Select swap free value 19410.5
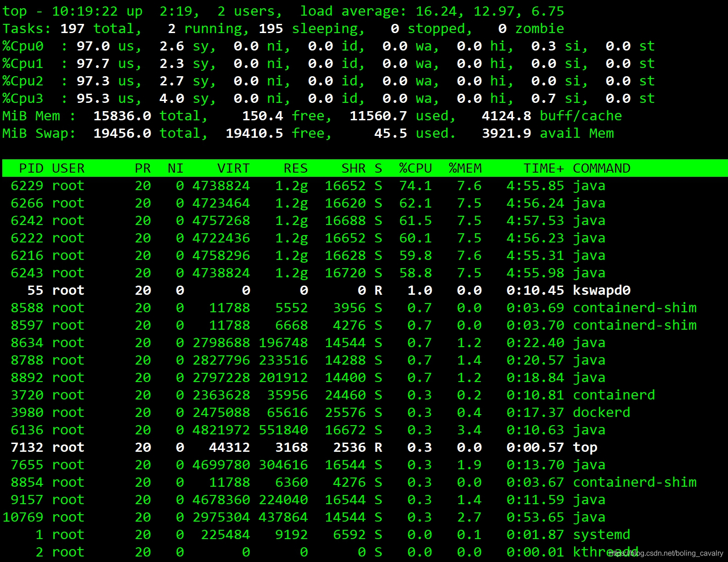The image size is (728, 562). point(254,133)
